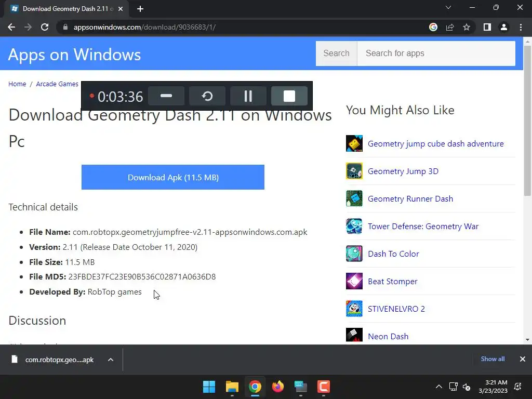Viewport: 532px width, 399px height.
Task: Click the network status tray icon
Action: pyautogui.click(x=453, y=387)
